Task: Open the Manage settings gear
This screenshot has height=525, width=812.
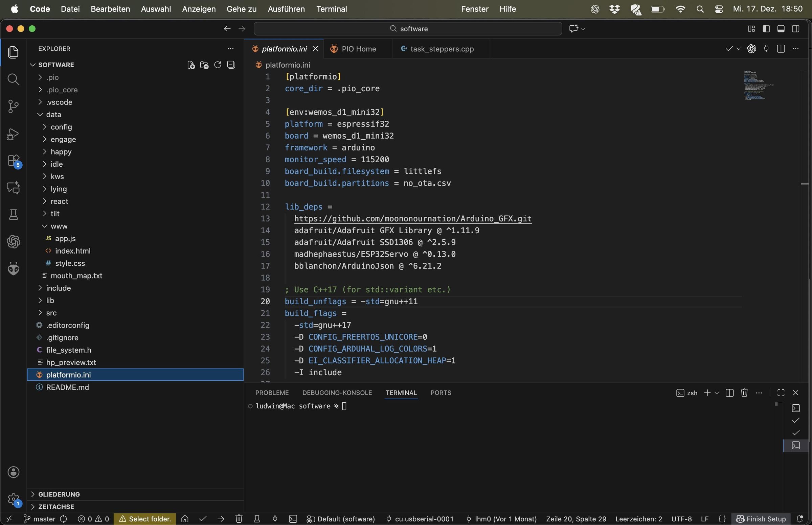Action: pos(14,500)
